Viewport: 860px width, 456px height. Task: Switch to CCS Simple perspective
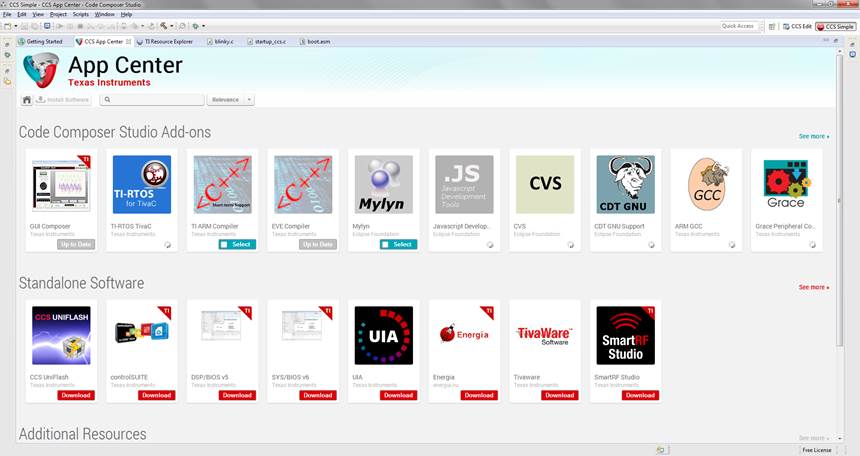(x=835, y=26)
